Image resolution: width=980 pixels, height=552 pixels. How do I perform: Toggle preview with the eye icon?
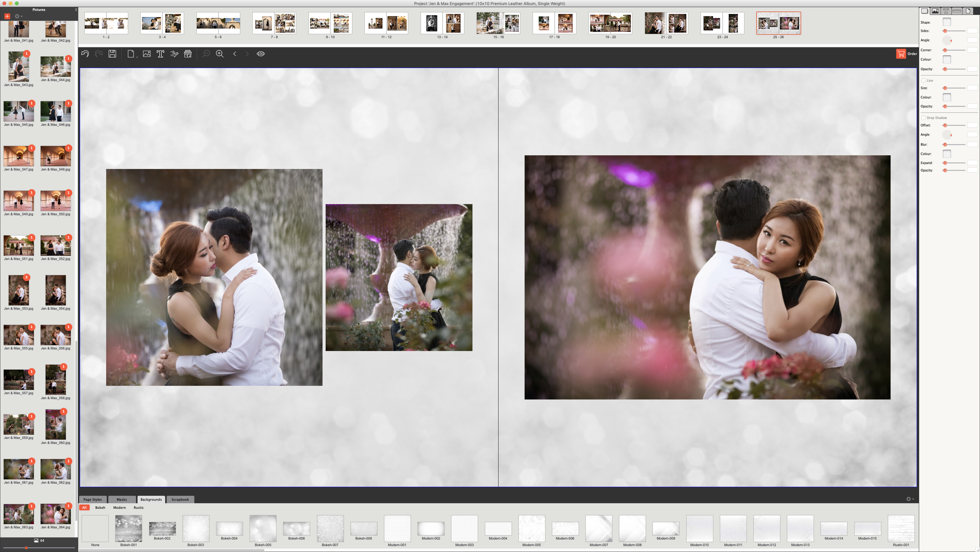pos(261,54)
